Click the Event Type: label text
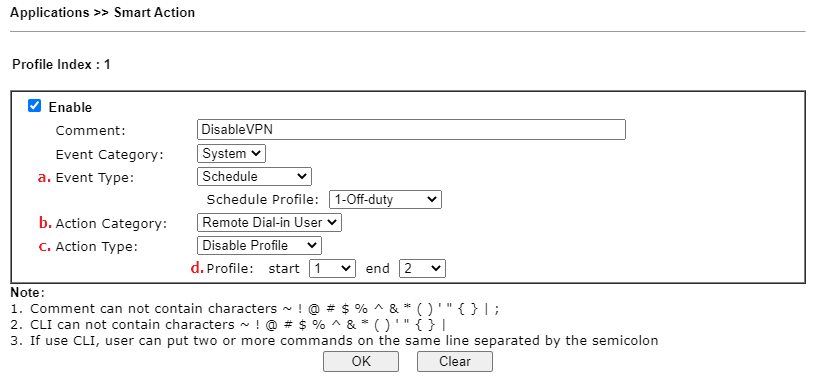 (x=94, y=177)
